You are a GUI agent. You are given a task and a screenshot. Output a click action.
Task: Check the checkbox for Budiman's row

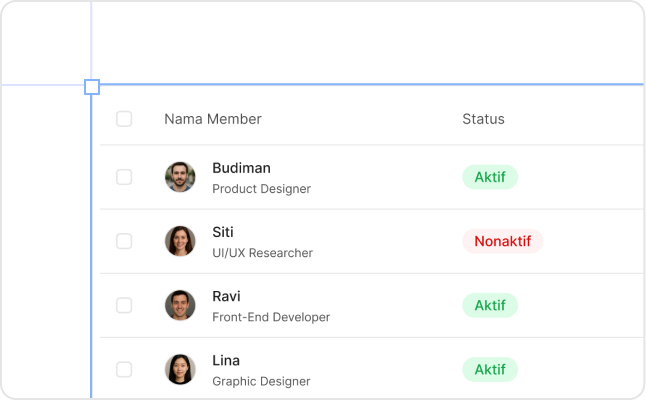(124, 177)
